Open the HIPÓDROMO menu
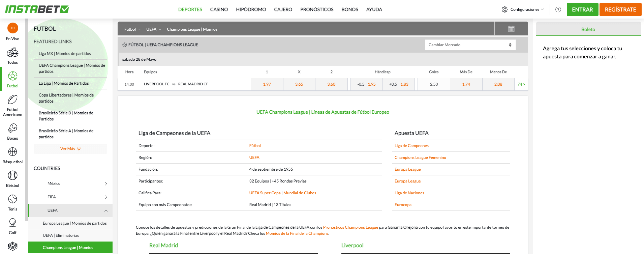644x254 pixels. pos(251,9)
